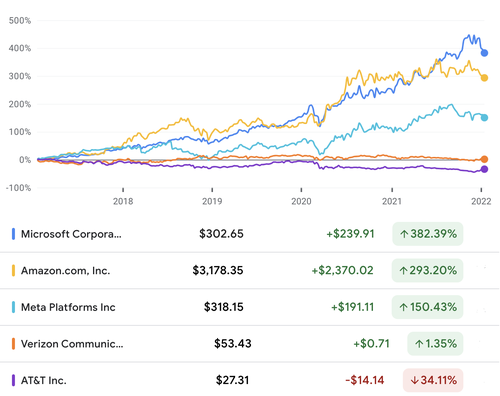Viewport: 500px width, 396px height.
Task: Click AT&T's purple color marker
Action: tap(13, 380)
